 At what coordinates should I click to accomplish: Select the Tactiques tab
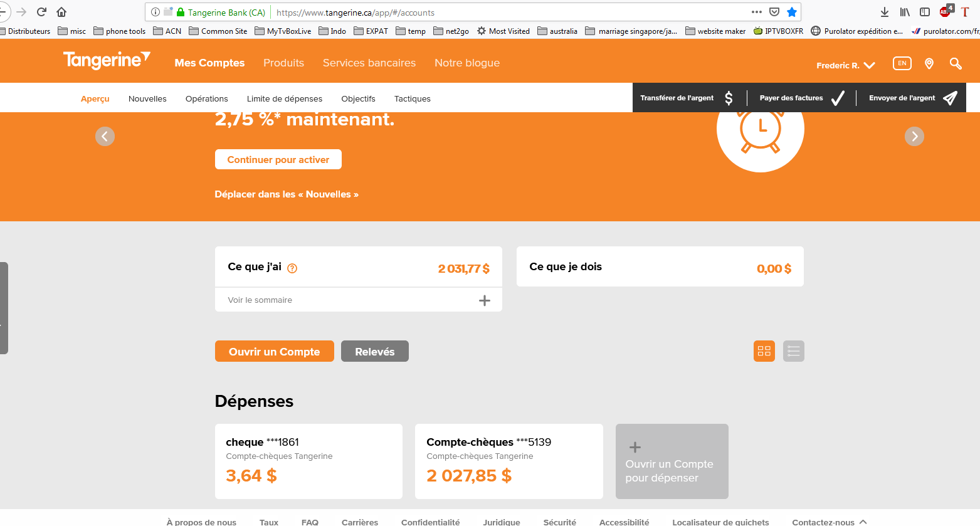pyautogui.click(x=413, y=98)
